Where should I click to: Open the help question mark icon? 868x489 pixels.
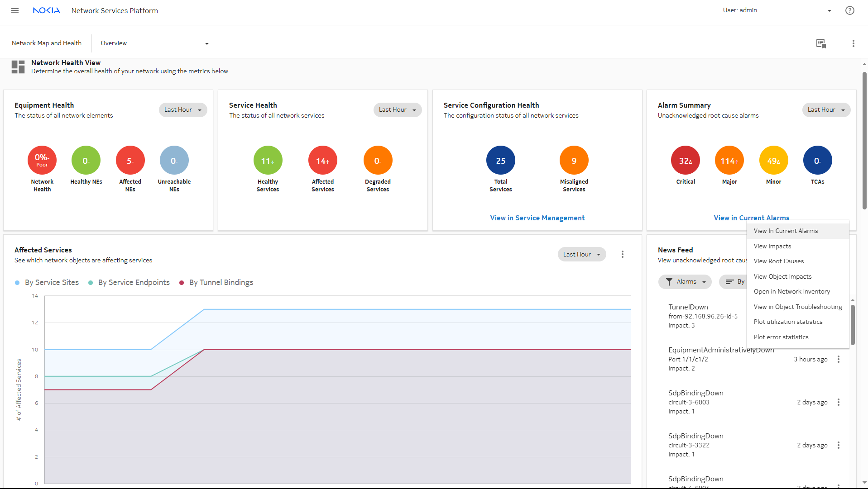[x=849, y=10]
